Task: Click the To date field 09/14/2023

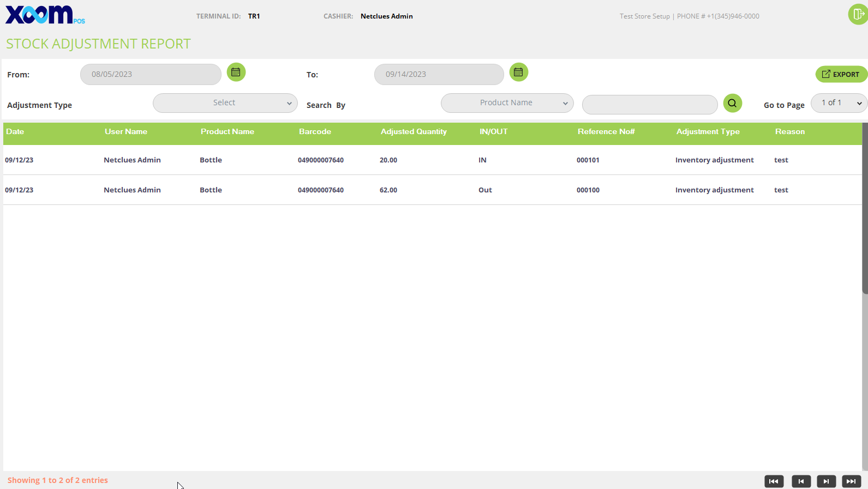Action: (x=439, y=74)
